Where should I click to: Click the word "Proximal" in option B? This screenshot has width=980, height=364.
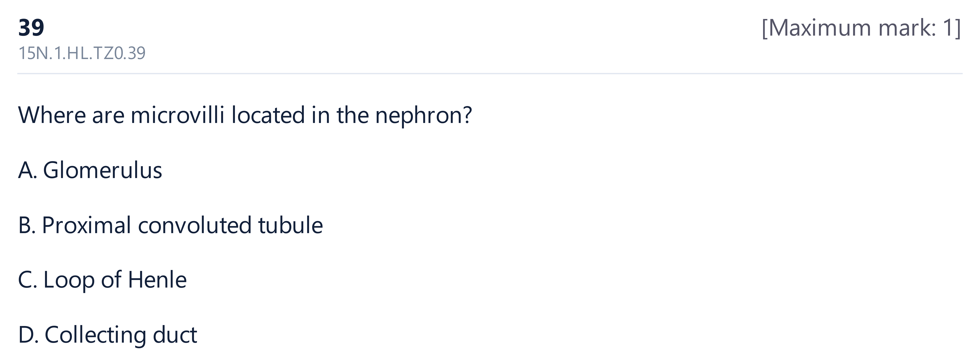click(x=86, y=225)
